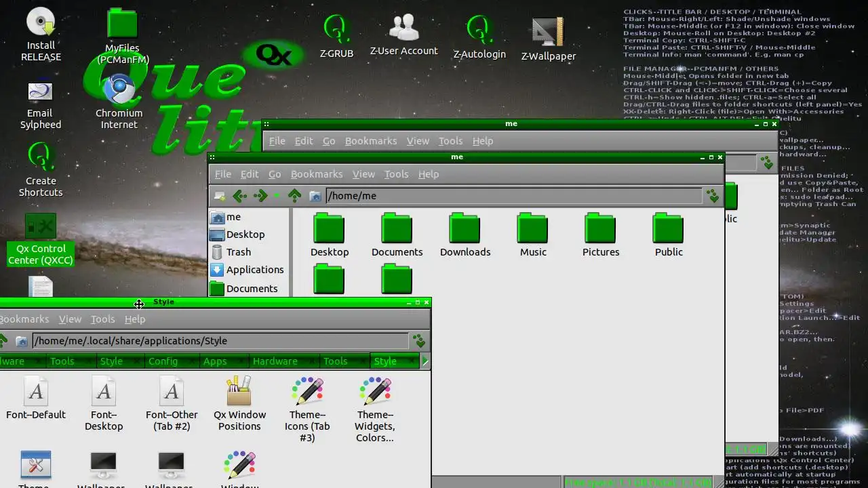Click the go button on the rear me window
This screenshot has width=868, height=488.
pyautogui.click(x=767, y=163)
